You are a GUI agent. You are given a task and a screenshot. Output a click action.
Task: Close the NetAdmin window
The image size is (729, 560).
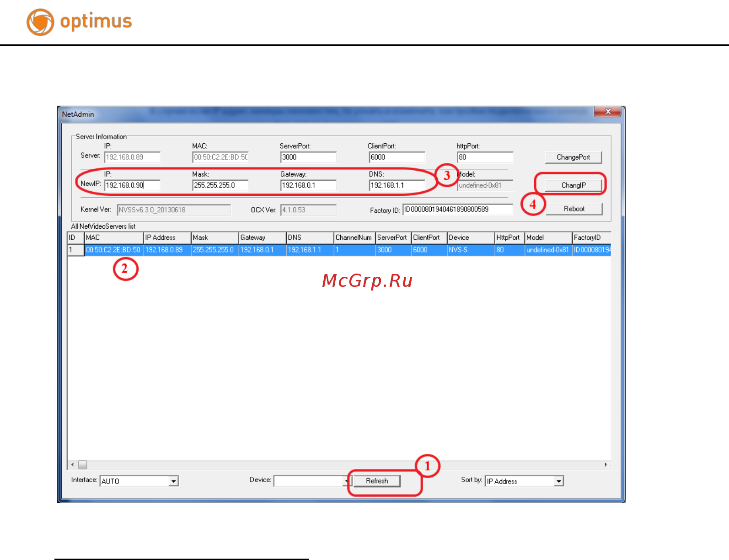[607, 112]
